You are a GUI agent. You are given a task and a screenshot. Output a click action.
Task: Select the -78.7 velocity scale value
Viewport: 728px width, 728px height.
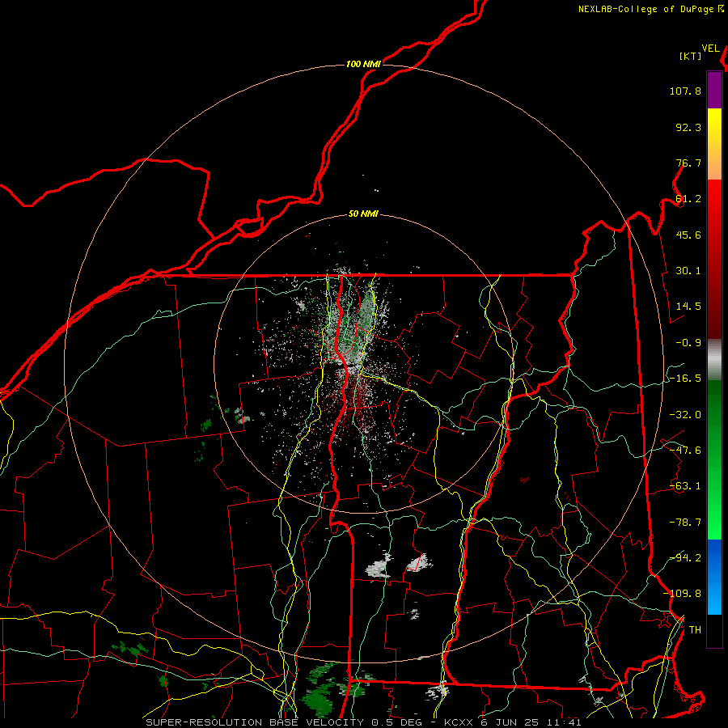coord(685,523)
